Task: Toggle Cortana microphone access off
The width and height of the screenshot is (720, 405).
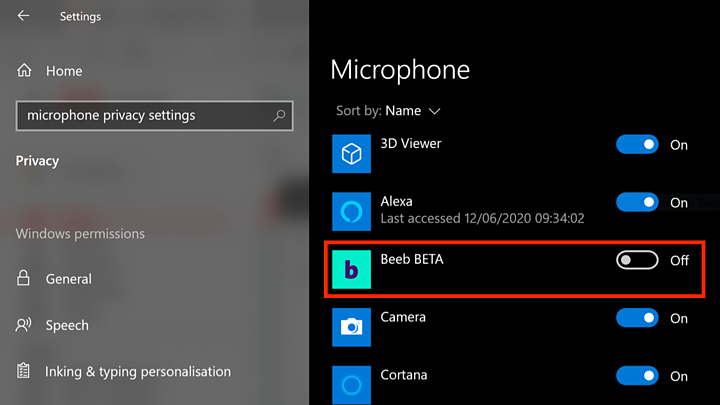Action: [637, 376]
